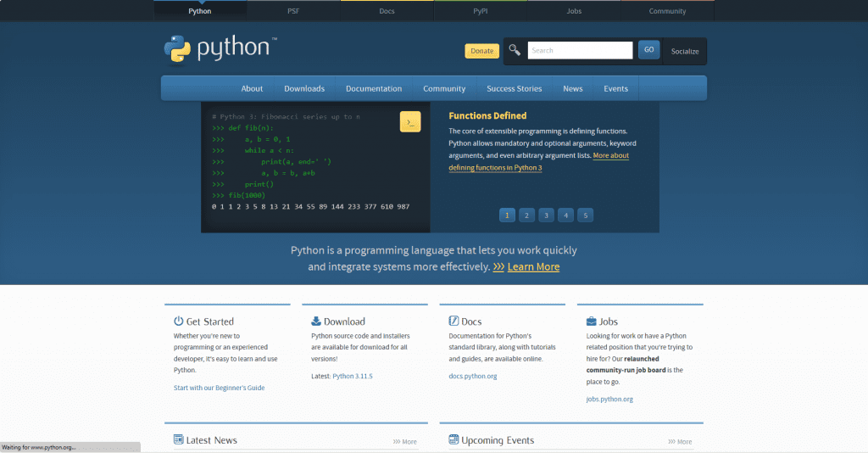The image size is (868, 453).
Task: Open the docs.python.org link
Action: point(473,376)
